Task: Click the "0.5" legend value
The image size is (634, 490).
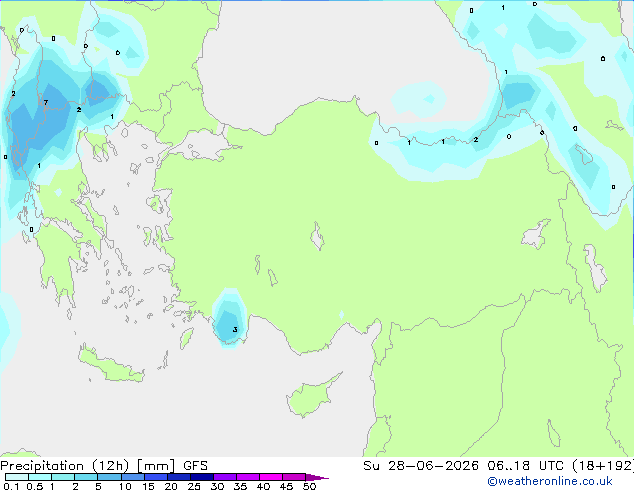Action: 35,486
